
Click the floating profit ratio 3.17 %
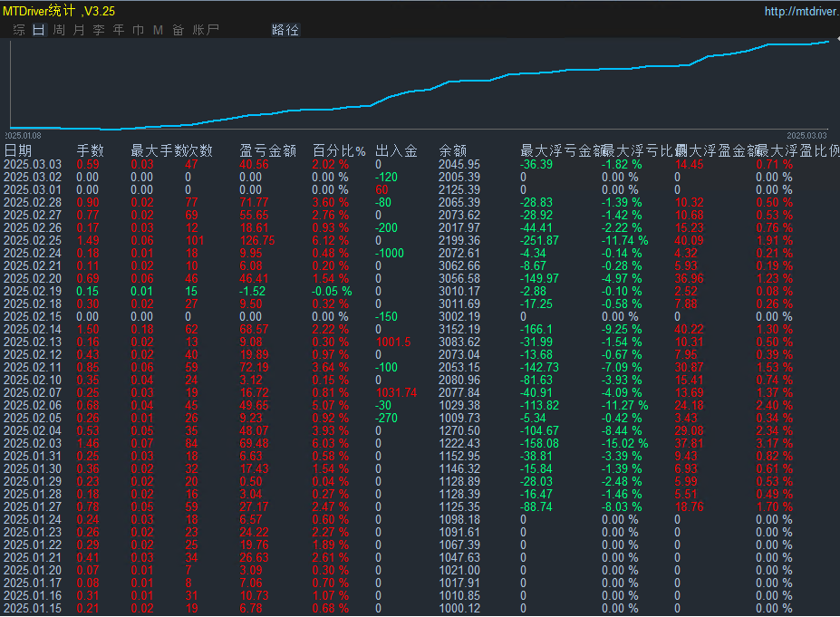pyautogui.click(x=774, y=443)
